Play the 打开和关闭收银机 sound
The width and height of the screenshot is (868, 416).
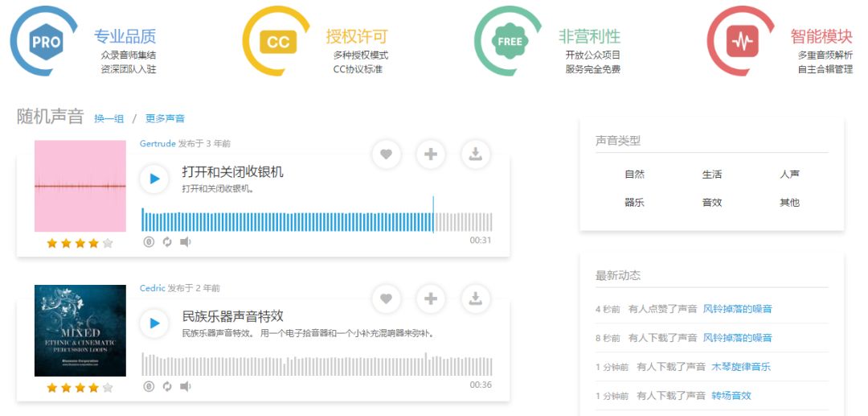pos(154,179)
